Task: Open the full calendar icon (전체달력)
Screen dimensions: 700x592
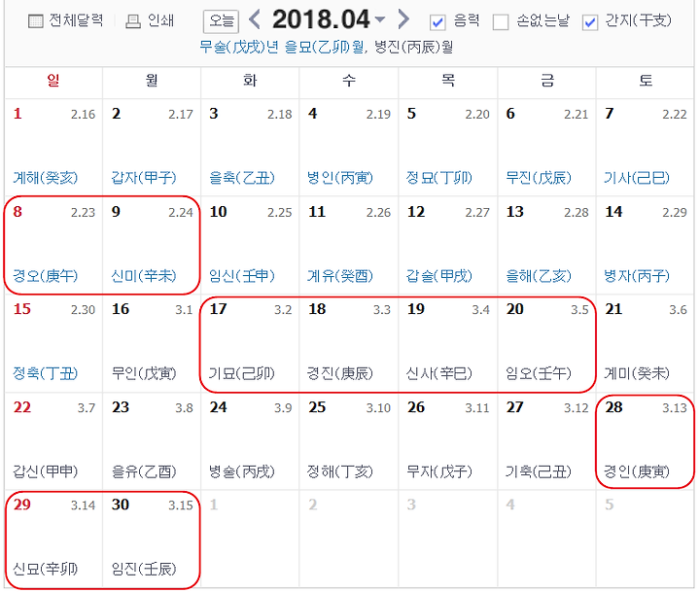Action: pos(35,21)
